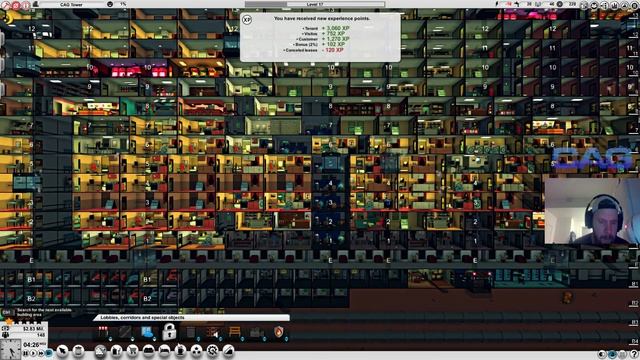Toggle the blue highlighted speed button

point(49,353)
